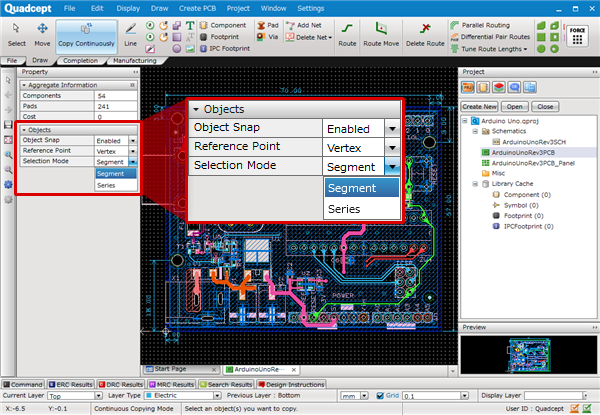600x415 pixels.
Task: Select the purple square shape tool
Action: coord(177,37)
